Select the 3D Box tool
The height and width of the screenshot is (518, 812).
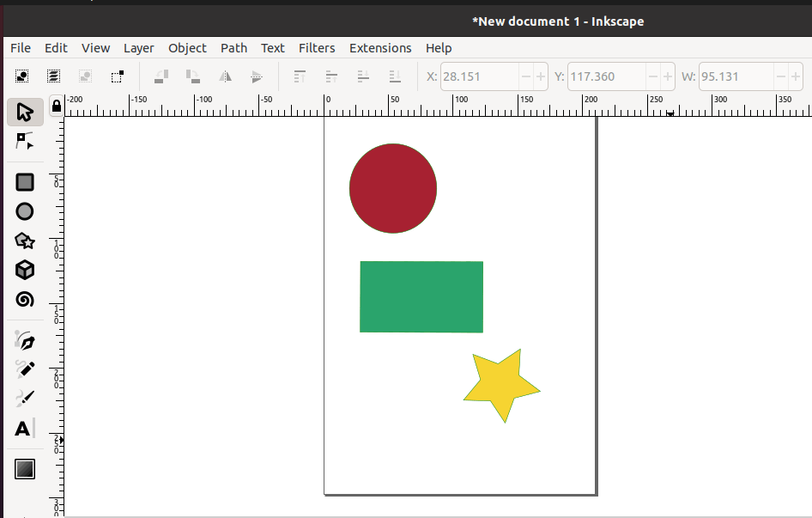click(24, 270)
